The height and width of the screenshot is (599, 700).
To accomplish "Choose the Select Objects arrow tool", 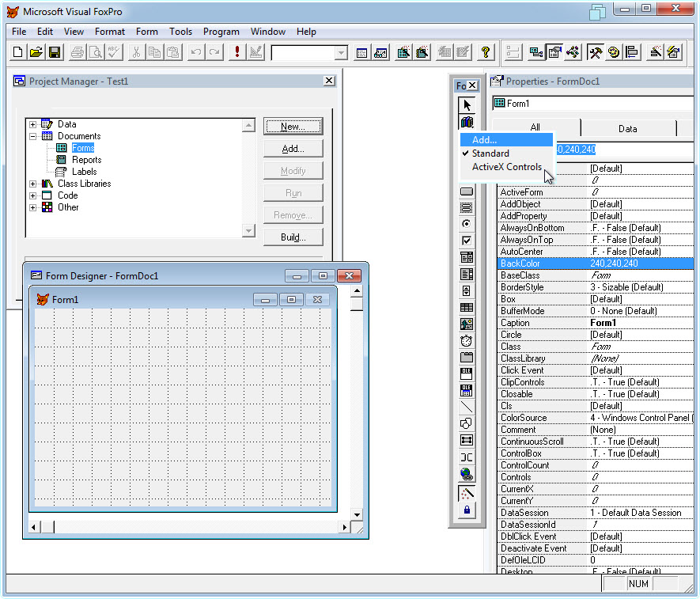I will [467, 105].
